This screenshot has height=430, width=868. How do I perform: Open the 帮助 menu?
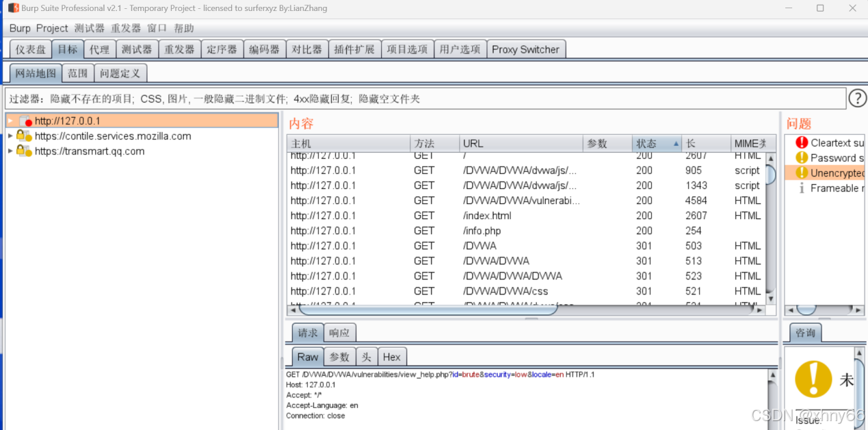pyautogui.click(x=184, y=28)
